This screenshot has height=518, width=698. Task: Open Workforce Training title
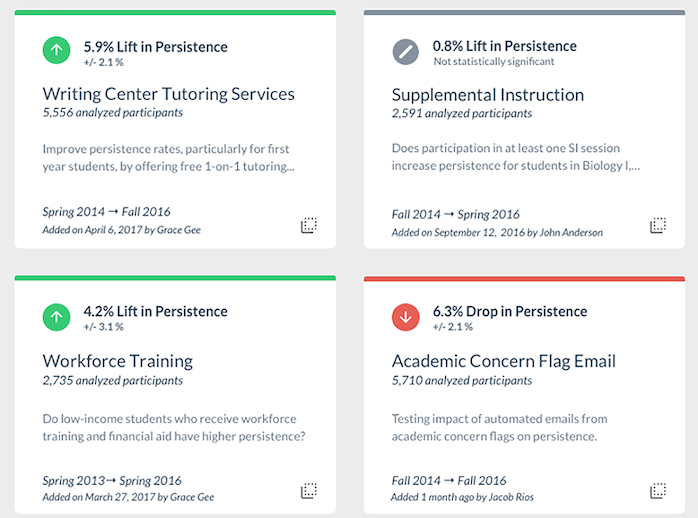tap(118, 361)
